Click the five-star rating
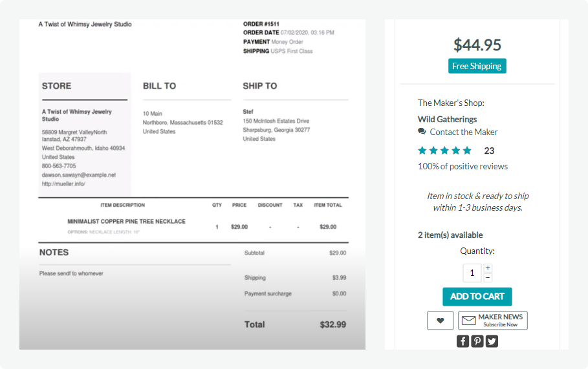The width and height of the screenshot is (588, 369). click(445, 151)
